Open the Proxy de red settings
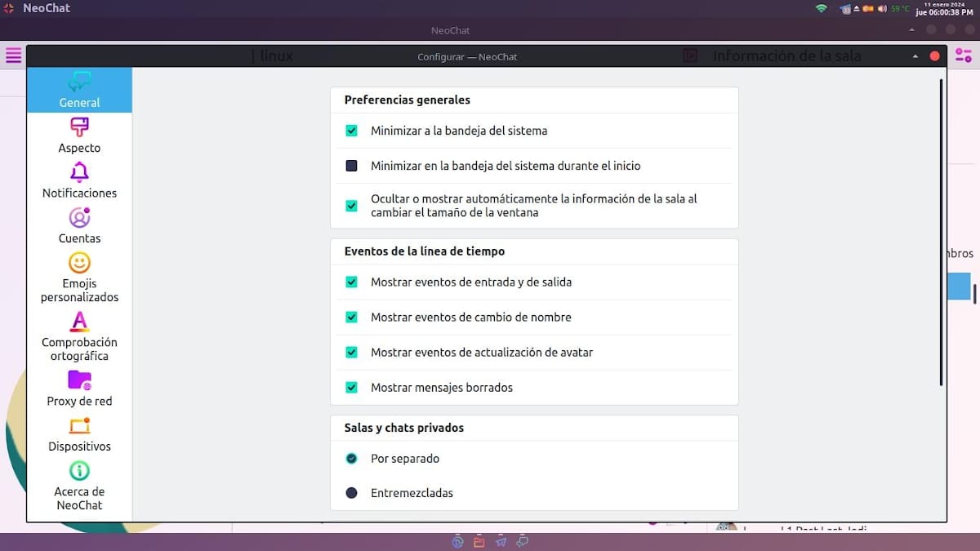 (x=79, y=389)
